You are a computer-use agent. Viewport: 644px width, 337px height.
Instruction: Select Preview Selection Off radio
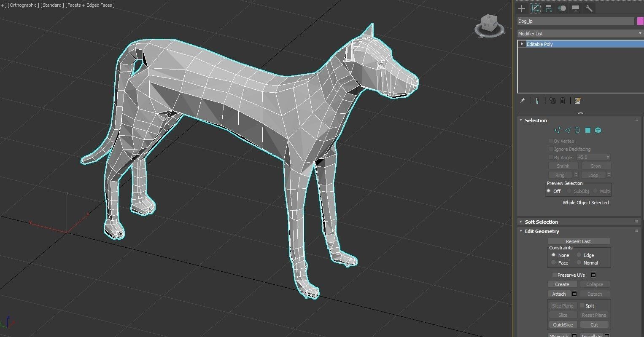549,191
